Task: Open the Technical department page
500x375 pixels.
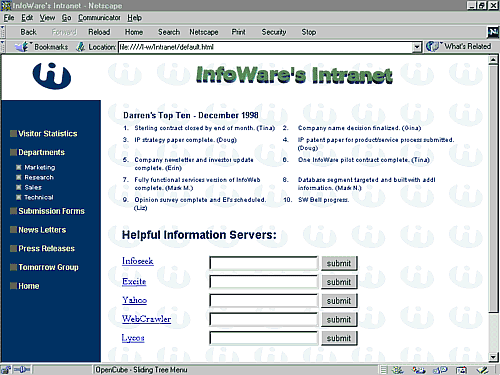Action: point(39,197)
